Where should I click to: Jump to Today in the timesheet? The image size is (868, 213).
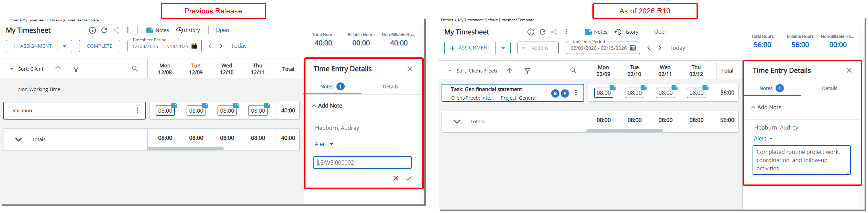tap(238, 45)
